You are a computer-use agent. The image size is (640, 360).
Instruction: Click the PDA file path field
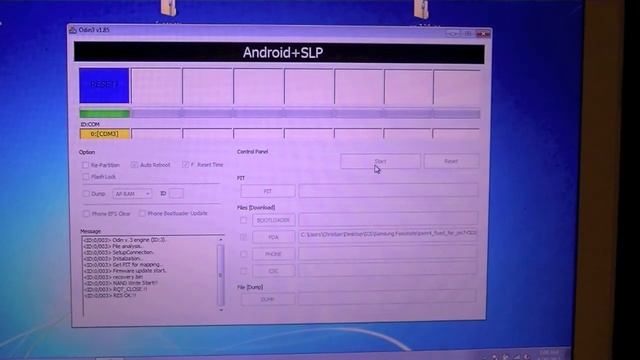(x=388, y=236)
